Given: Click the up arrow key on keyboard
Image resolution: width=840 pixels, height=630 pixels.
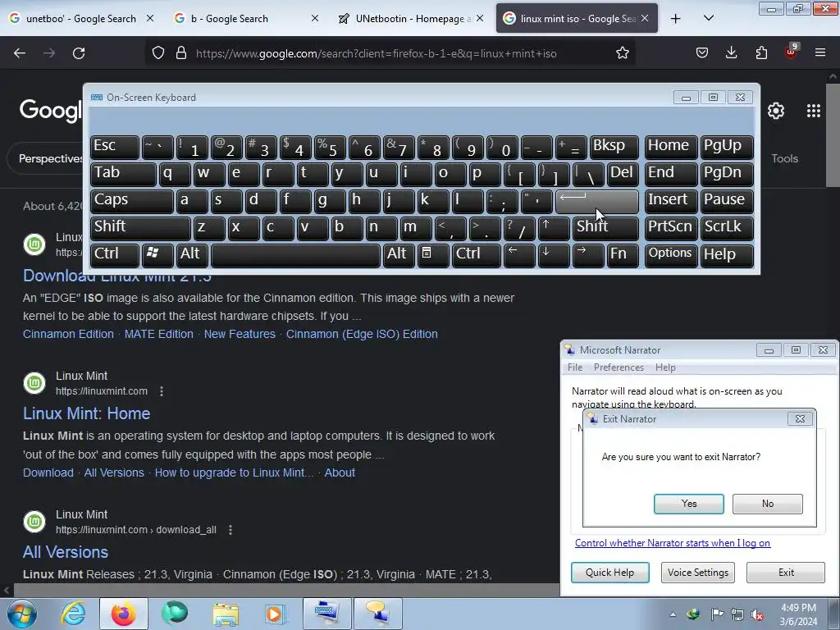Looking at the screenshot, I should 554,228.
